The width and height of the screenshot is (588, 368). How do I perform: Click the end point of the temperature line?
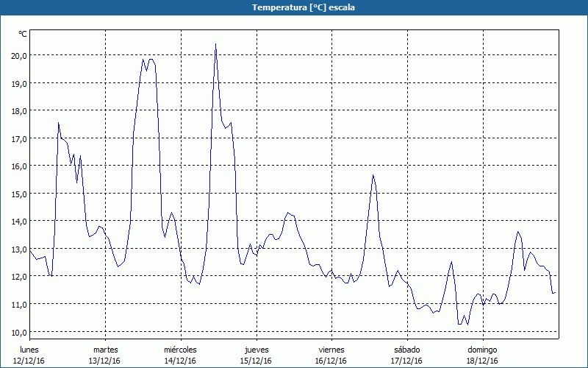tap(555, 292)
